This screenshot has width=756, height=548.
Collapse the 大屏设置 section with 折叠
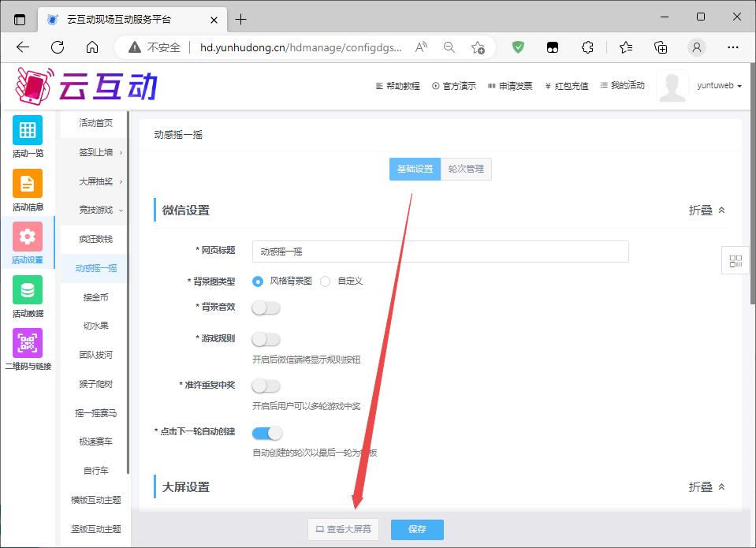click(x=706, y=487)
